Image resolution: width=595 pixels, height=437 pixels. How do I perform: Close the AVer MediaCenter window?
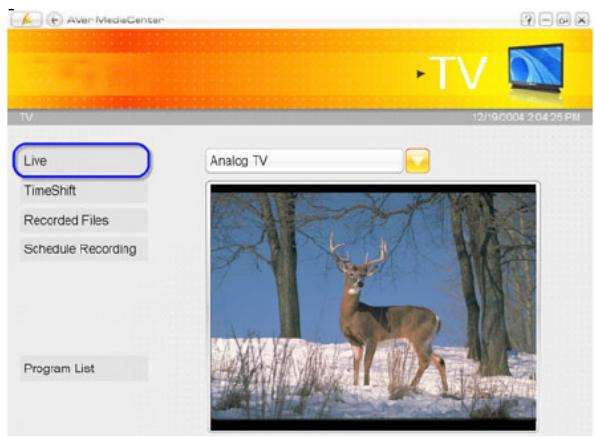(582, 19)
